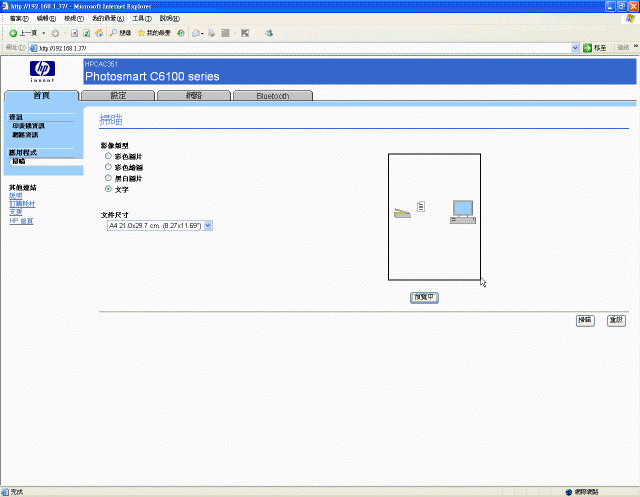Click the History clock icon
Image resolution: width=640 pixels, height=497 pixels.
181,33
